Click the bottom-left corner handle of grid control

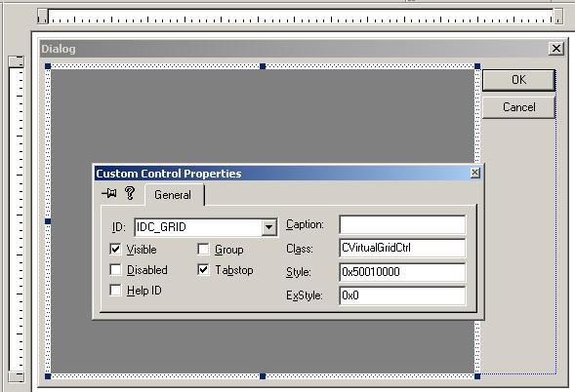[48, 376]
